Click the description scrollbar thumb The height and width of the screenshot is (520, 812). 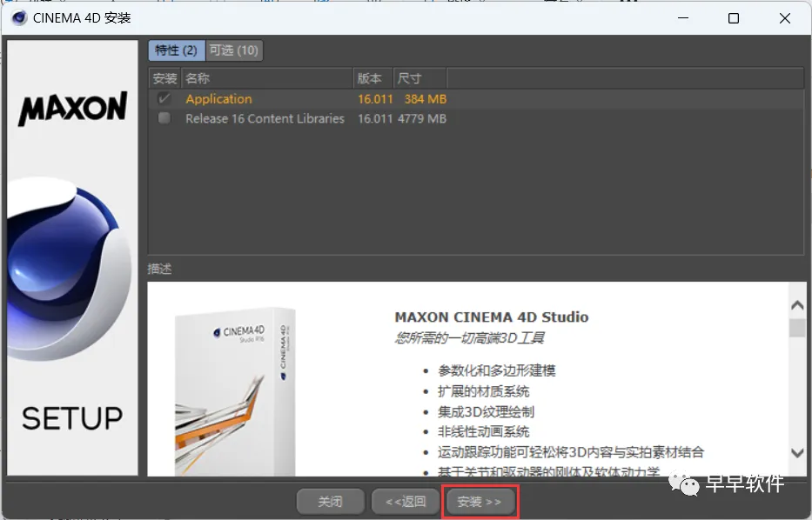(797, 328)
